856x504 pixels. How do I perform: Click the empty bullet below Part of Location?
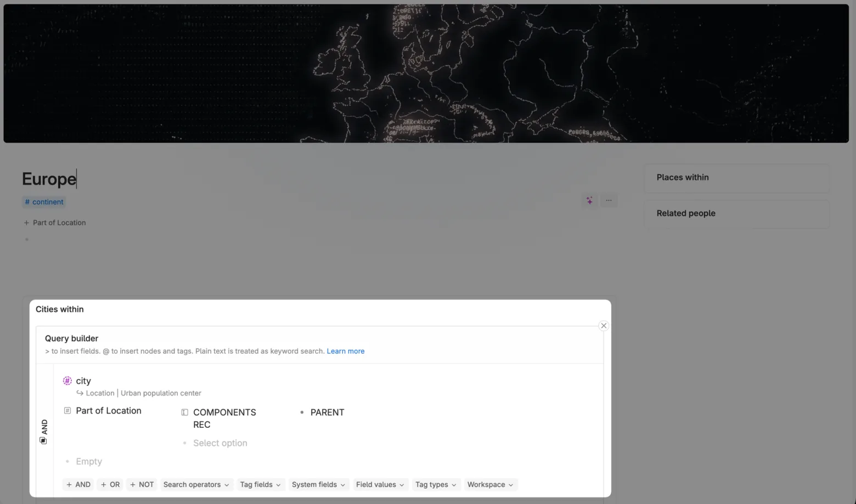click(26, 239)
